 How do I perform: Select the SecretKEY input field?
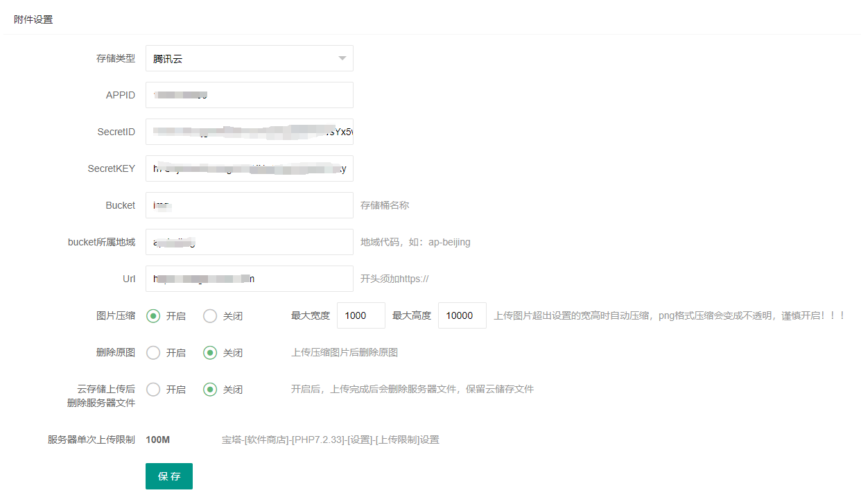tap(249, 168)
